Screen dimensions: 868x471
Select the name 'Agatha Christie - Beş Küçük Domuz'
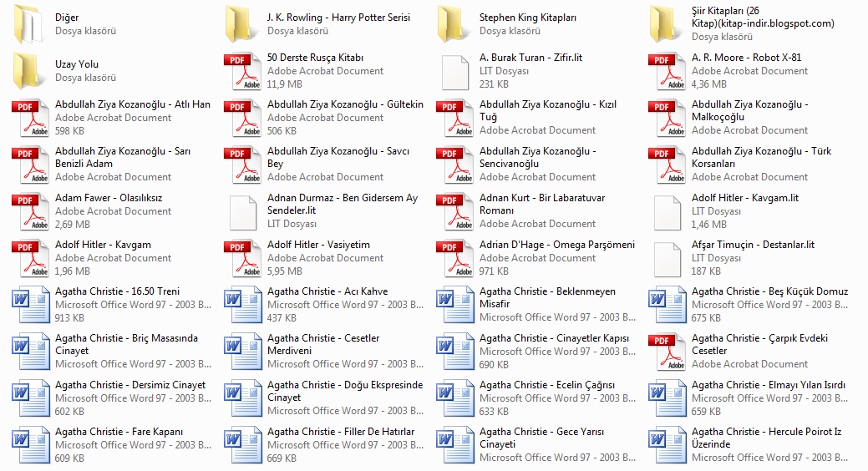coord(769,291)
